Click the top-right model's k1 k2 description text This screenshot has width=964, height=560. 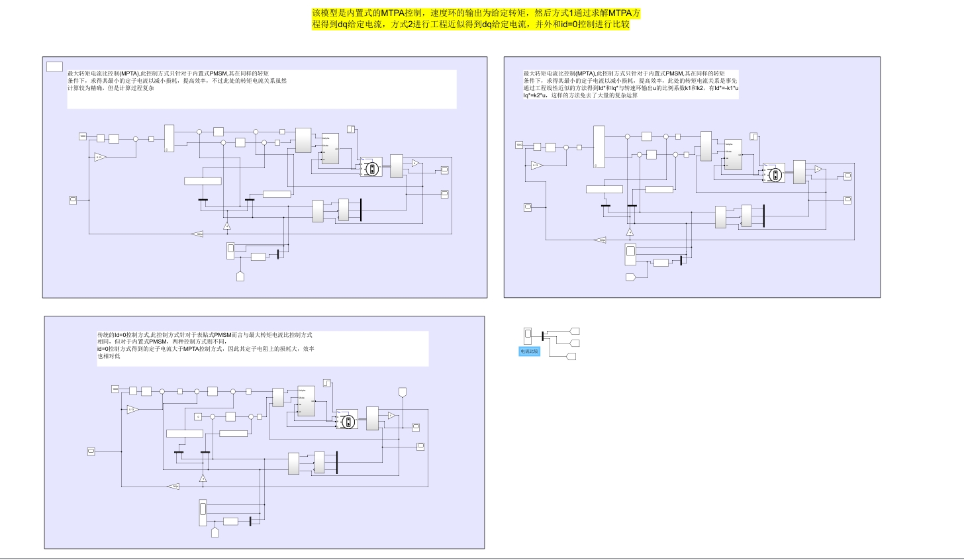click(x=630, y=84)
